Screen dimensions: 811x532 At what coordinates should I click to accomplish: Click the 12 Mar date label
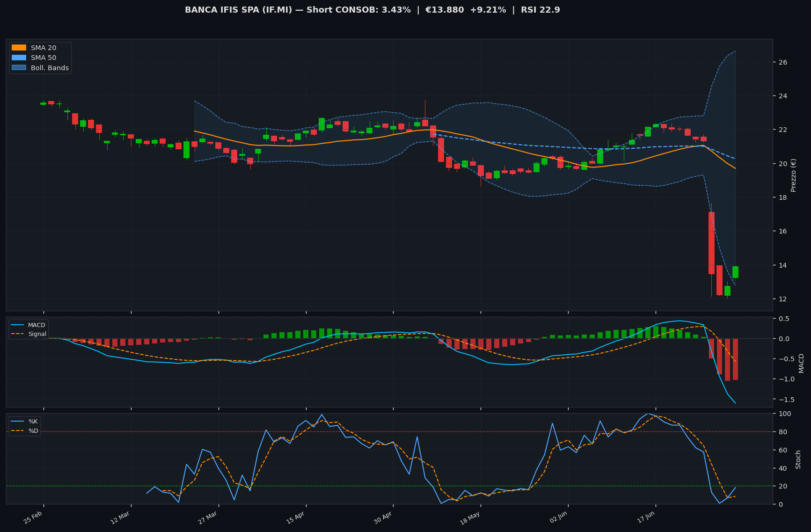[120, 517]
